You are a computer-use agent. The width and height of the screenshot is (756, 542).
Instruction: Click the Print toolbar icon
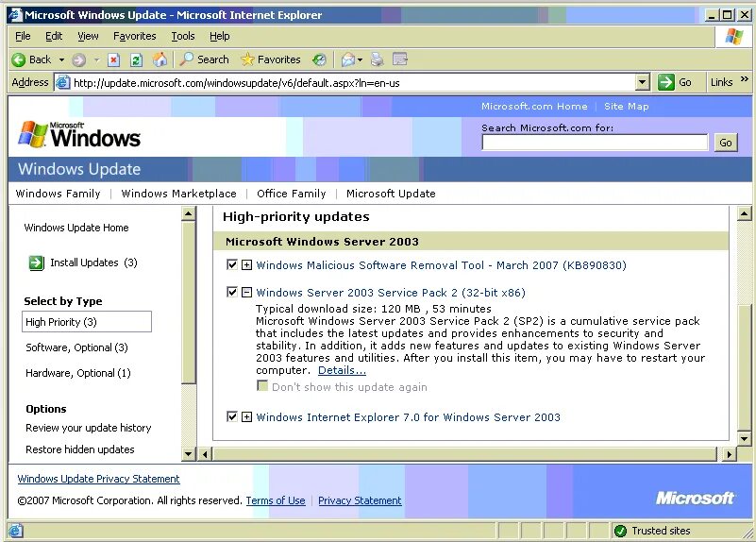[377, 59]
